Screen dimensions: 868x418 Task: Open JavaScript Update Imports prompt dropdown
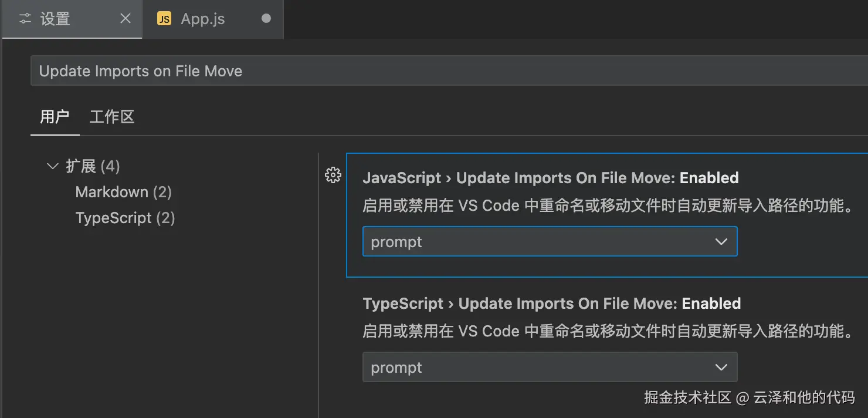point(549,242)
